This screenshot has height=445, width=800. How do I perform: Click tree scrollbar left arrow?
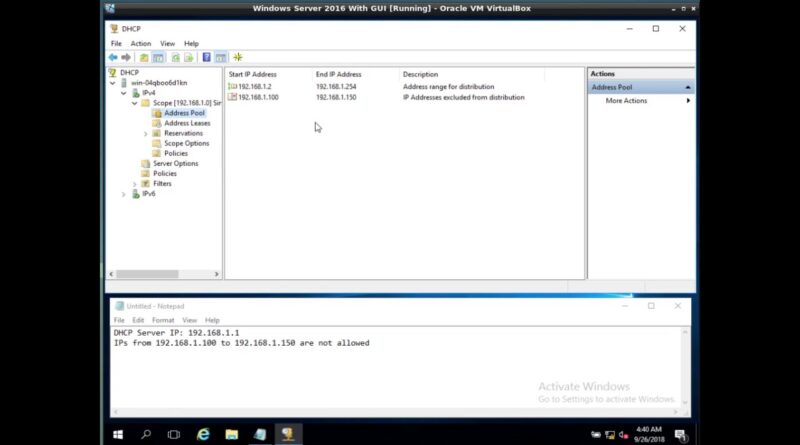click(111, 274)
